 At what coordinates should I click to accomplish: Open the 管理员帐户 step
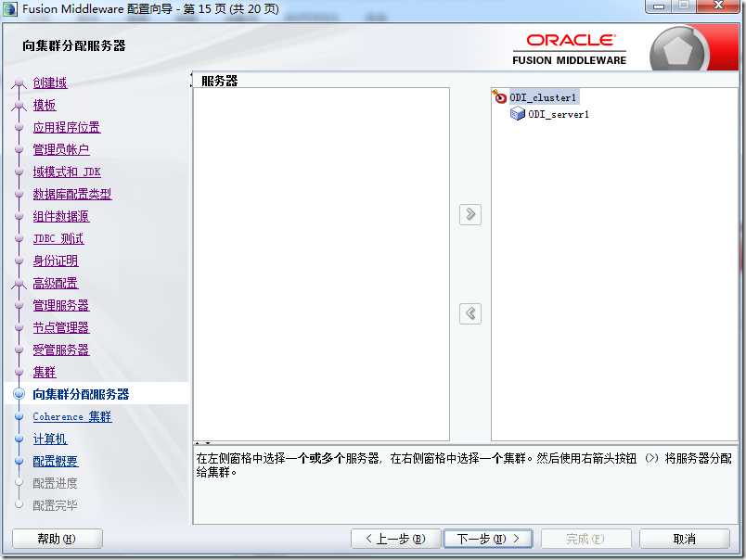pos(61,150)
